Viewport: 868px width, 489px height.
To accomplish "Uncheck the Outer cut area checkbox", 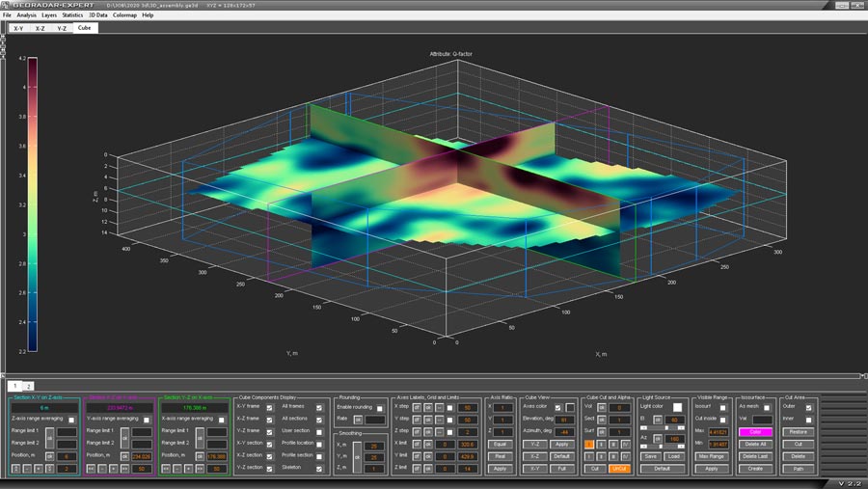I will [808, 407].
